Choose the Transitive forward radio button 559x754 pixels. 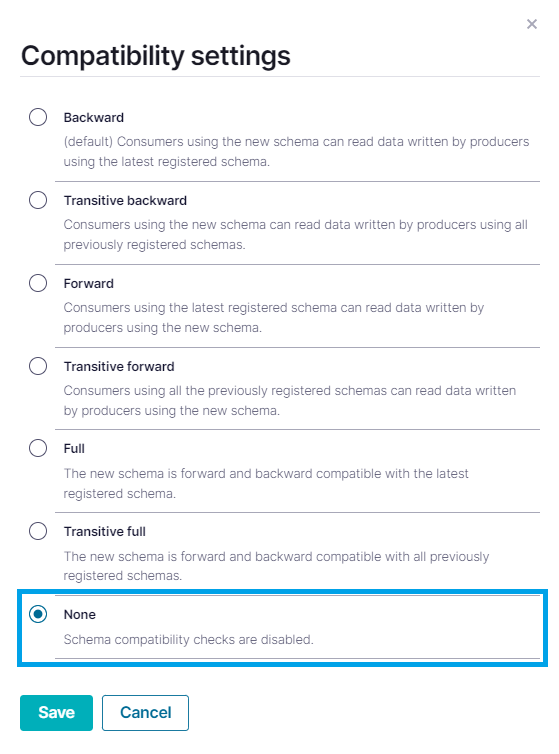(38, 366)
